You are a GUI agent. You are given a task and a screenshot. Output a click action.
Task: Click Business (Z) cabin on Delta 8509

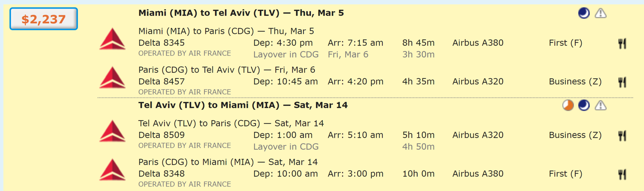pos(575,135)
